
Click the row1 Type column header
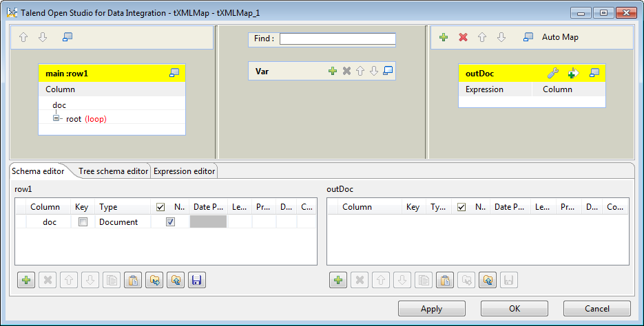click(123, 207)
